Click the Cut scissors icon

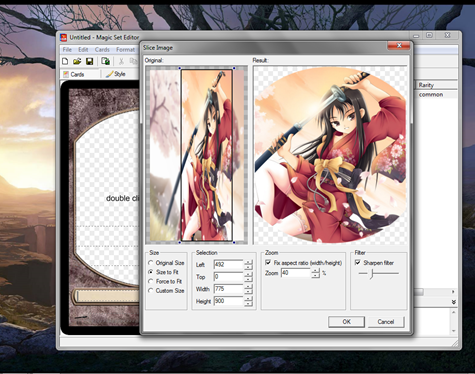click(x=121, y=61)
